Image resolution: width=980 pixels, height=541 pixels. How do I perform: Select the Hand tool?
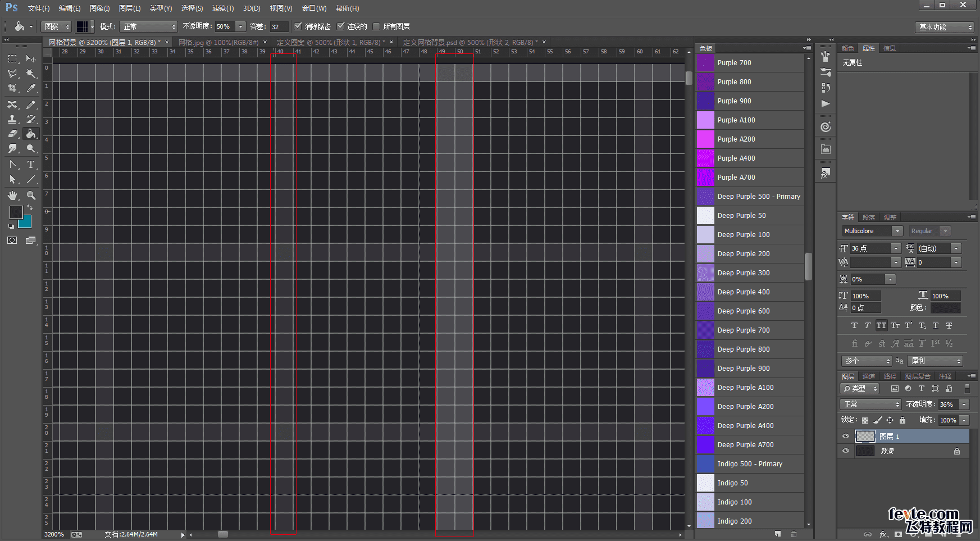[12, 196]
